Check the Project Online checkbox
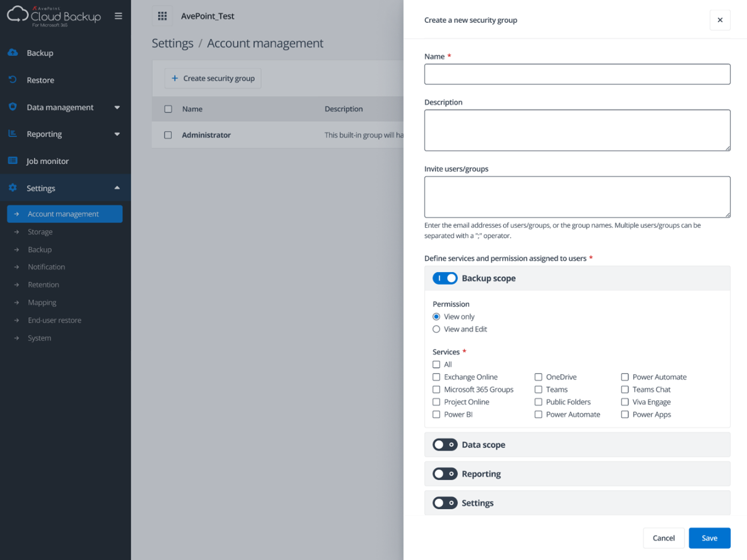 (x=436, y=402)
